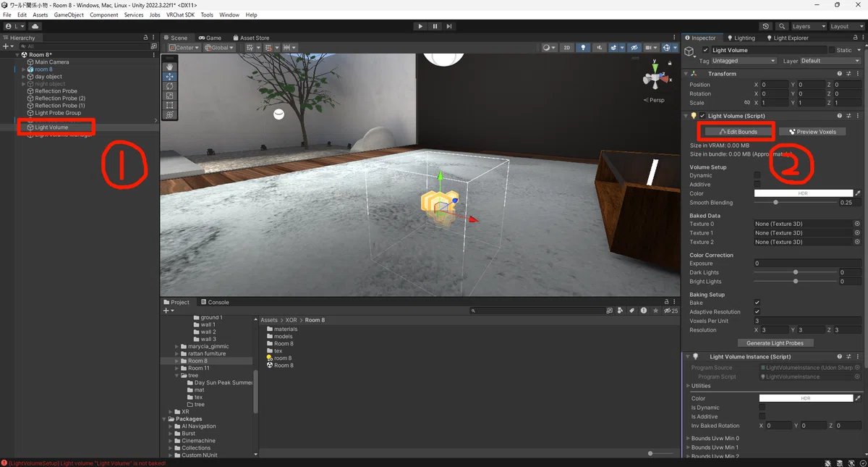Image resolution: width=868 pixels, height=467 pixels.
Task: Toggle scene visibility hidden-eye icon
Action: (634, 48)
